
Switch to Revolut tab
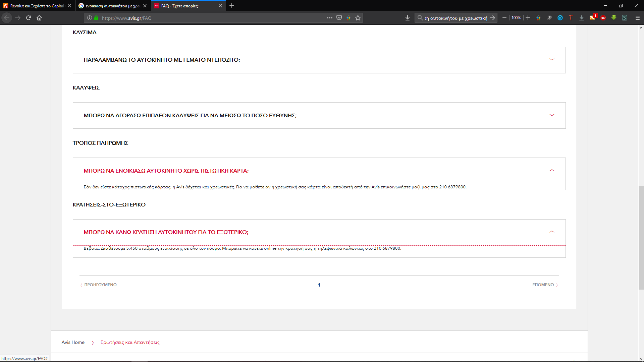point(37,6)
